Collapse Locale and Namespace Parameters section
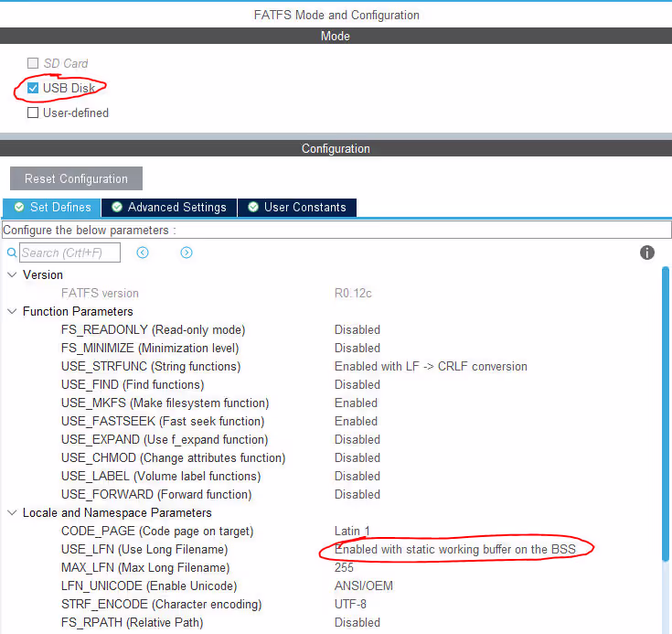Screen dimensions: 672x634 (13, 512)
